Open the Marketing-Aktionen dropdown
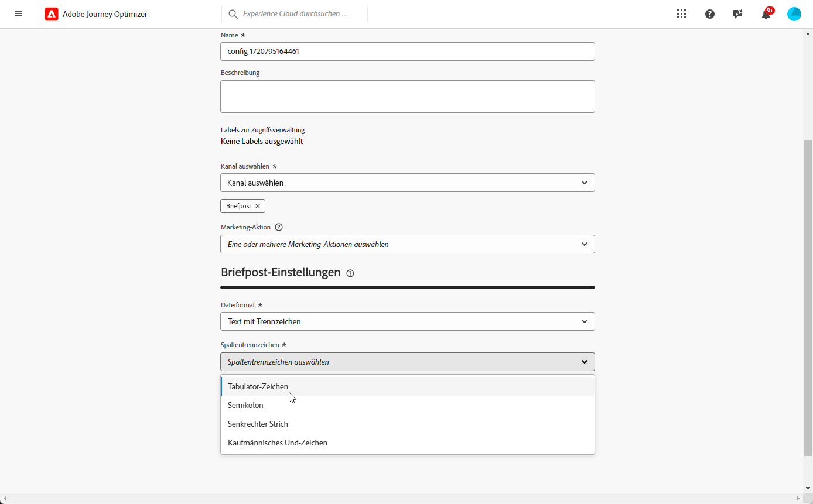The image size is (813, 504). 408,244
